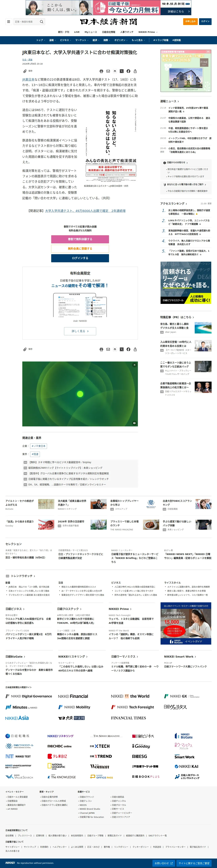Open the anti-groping poster image in the article
This screenshot has width=217, height=868.
point(111,146)
